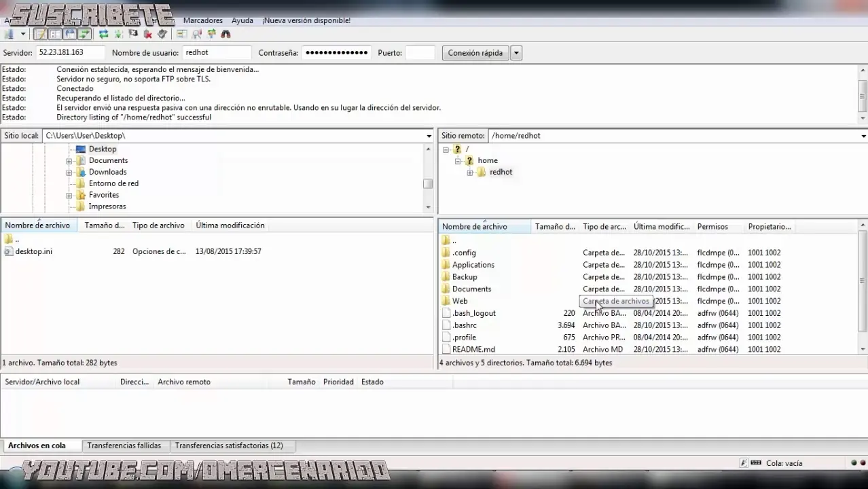Expand the Downloads folder in local tree
The width and height of the screenshot is (868, 489).
click(69, 172)
